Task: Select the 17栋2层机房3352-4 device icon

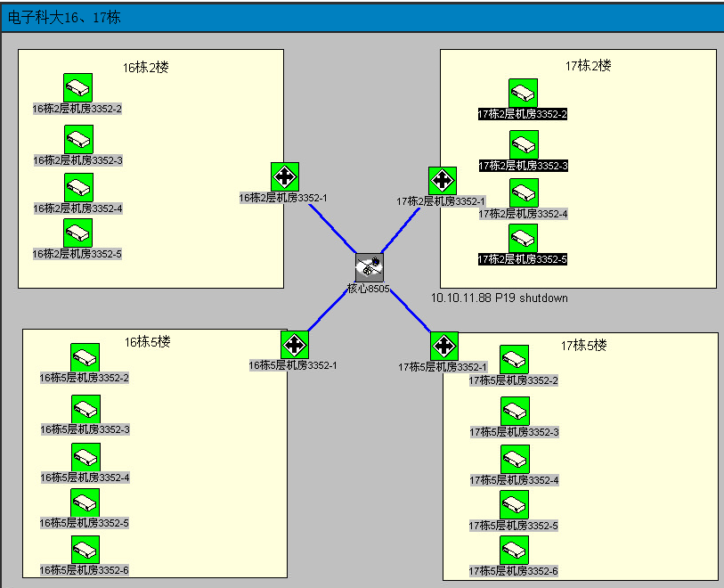Action: point(523,193)
